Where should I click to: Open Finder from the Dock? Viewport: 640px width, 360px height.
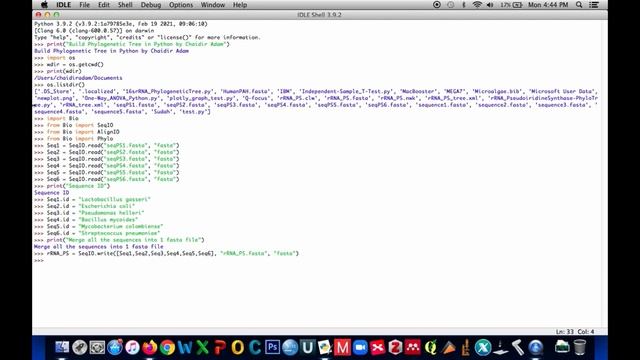click(62, 347)
